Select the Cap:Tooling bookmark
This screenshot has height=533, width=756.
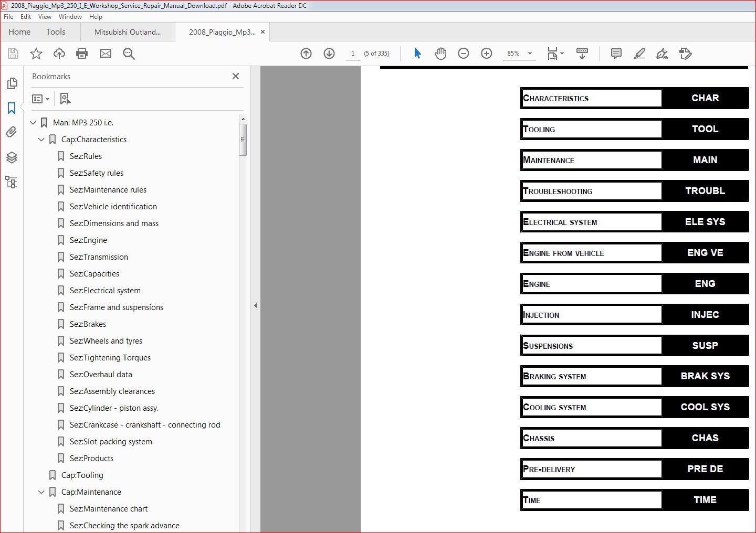[x=82, y=475]
